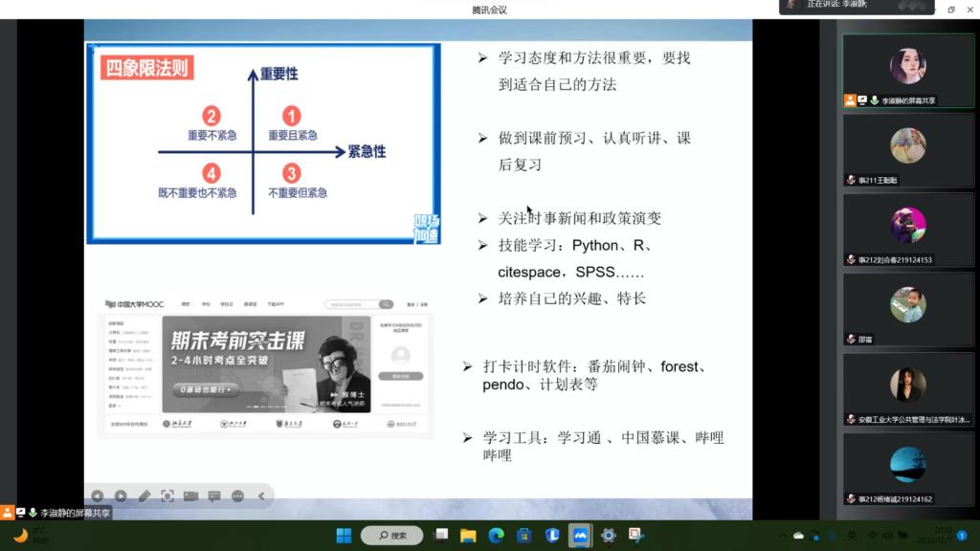Click the previous slide arrow in presentation toolbar

pos(97,496)
